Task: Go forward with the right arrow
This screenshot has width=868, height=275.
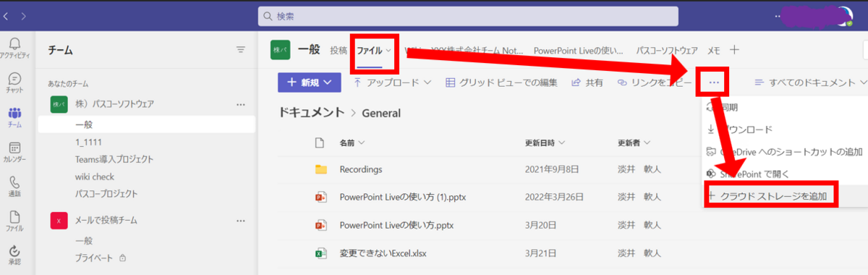Action: [24, 15]
